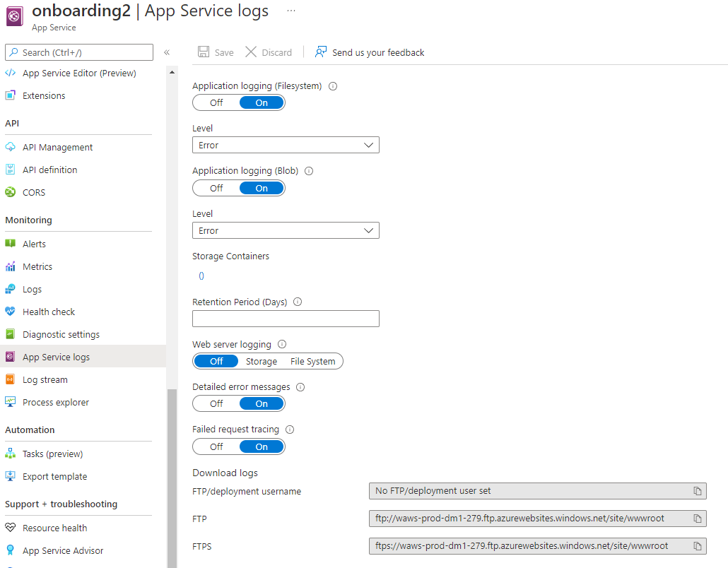Turn on Failed request tracing
This screenshot has height=568, width=728.
click(x=262, y=446)
